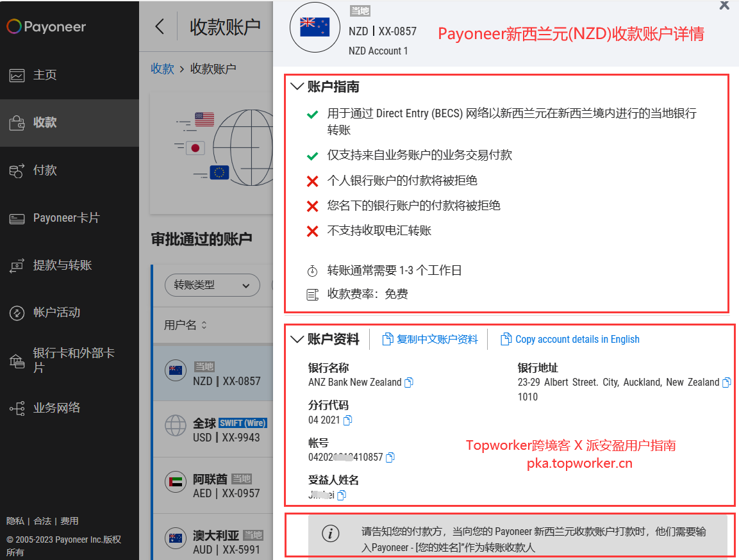Close the NZD account details panel
Image resolution: width=739 pixels, height=560 pixels.
[x=724, y=5]
